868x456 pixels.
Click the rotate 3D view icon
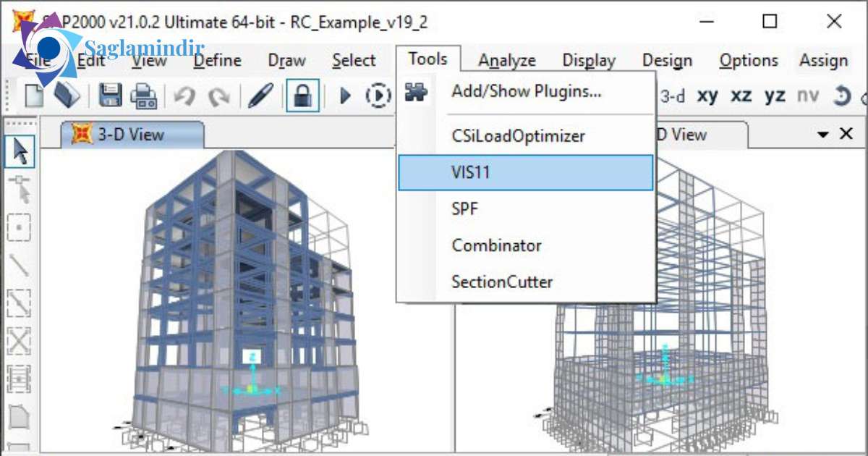pos(841,96)
